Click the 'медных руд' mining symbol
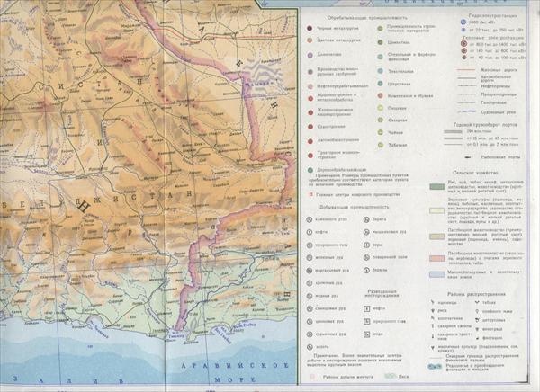Screen dimensions: 540x392 point(310,296)
